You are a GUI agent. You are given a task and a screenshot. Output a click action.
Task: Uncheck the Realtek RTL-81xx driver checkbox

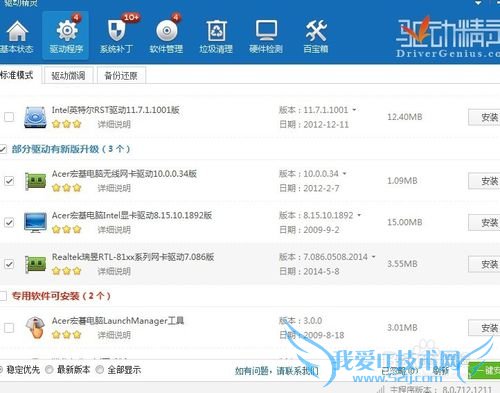(9, 264)
